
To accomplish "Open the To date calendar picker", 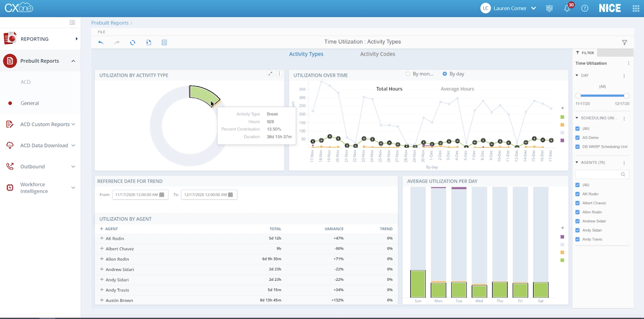I will (231, 195).
